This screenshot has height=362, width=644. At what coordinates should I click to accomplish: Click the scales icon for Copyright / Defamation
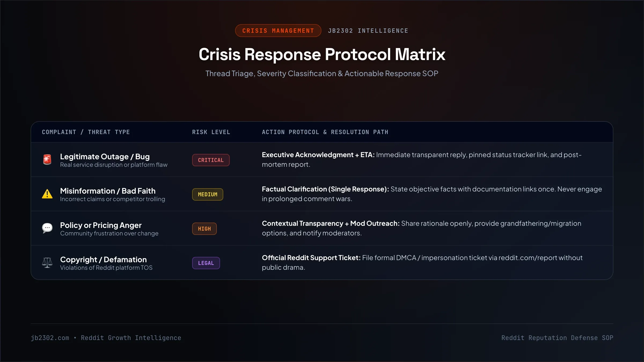pyautogui.click(x=47, y=263)
